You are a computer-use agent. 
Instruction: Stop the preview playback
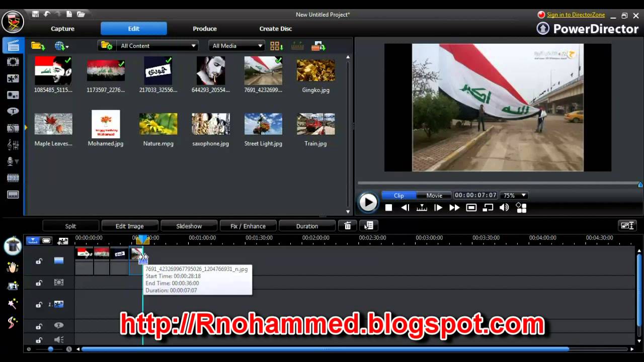pyautogui.click(x=388, y=208)
